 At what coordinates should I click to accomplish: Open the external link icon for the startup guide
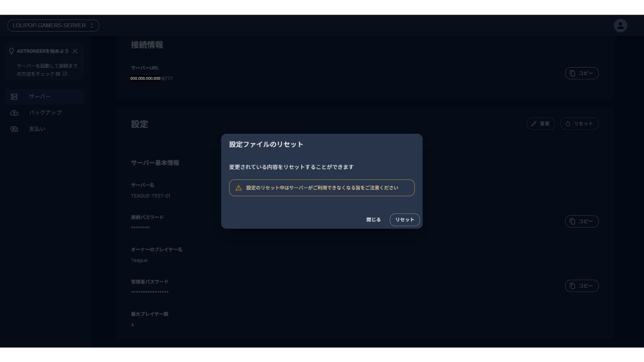[65, 74]
